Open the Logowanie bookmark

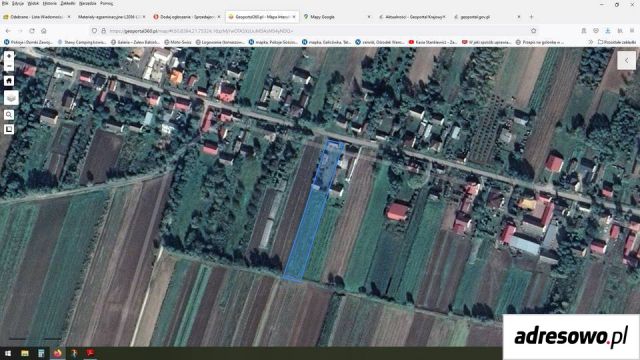pos(220,42)
